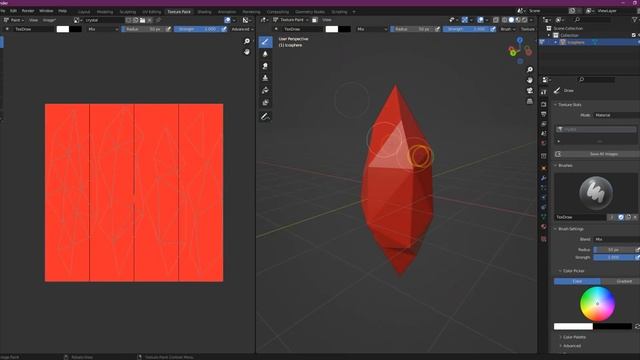Click the color wheel in the sidebar
This screenshot has height=360, width=640.
pyautogui.click(x=597, y=304)
